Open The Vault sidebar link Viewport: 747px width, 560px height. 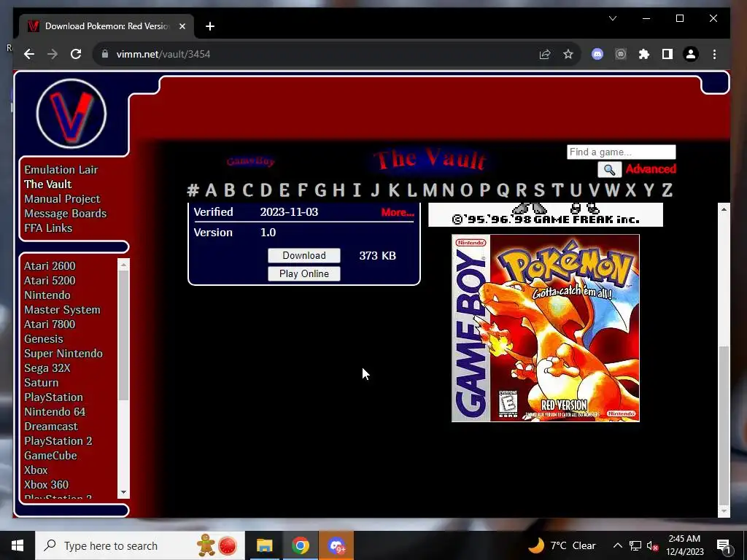coord(47,184)
